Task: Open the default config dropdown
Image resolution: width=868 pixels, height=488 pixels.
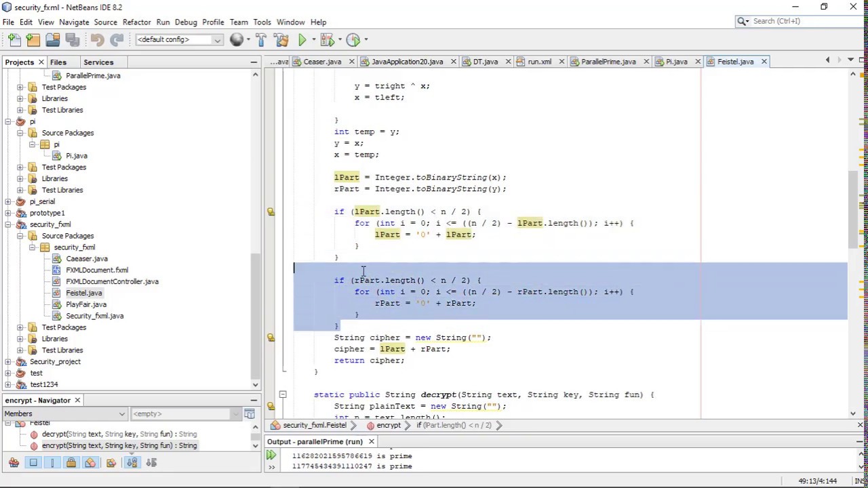Action: click(x=179, y=40)
